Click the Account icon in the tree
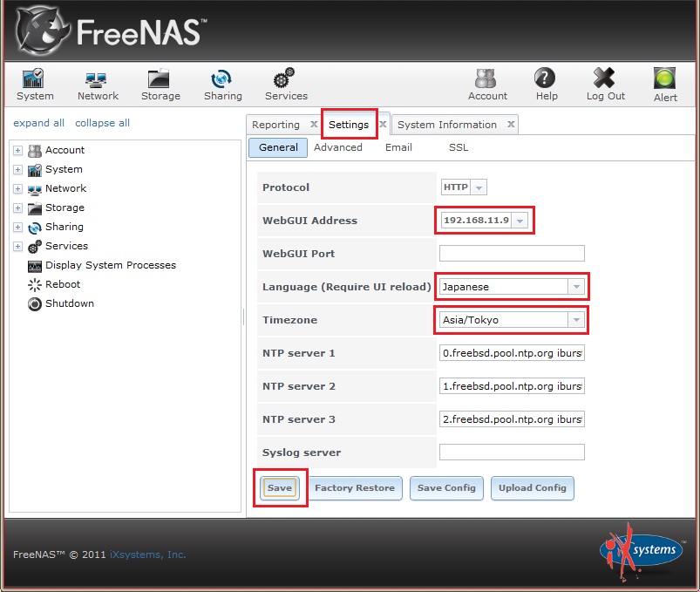Viewport: 700px width, 592px height. [x=34, y=151]
